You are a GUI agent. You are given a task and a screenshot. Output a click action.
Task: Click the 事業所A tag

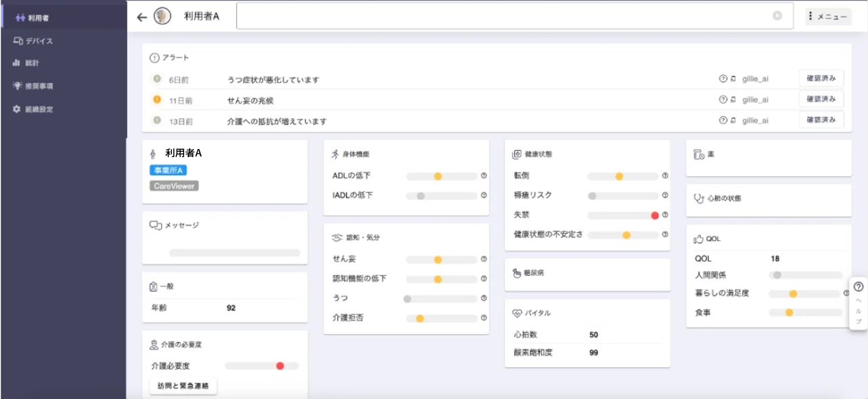[167, 170]
